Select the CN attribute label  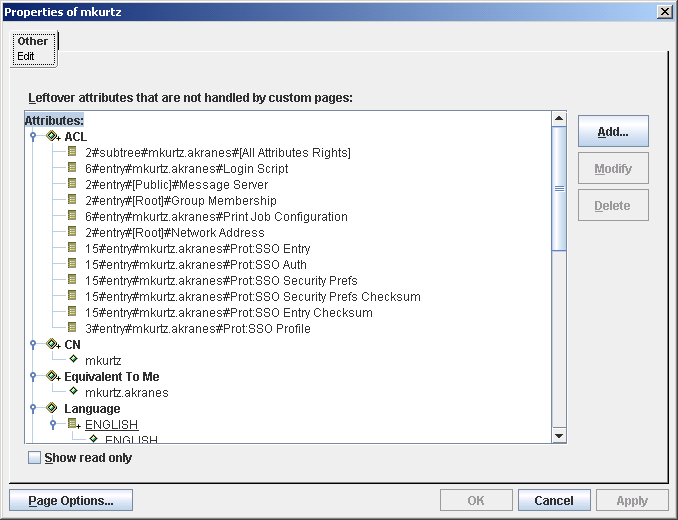[72, 345]
